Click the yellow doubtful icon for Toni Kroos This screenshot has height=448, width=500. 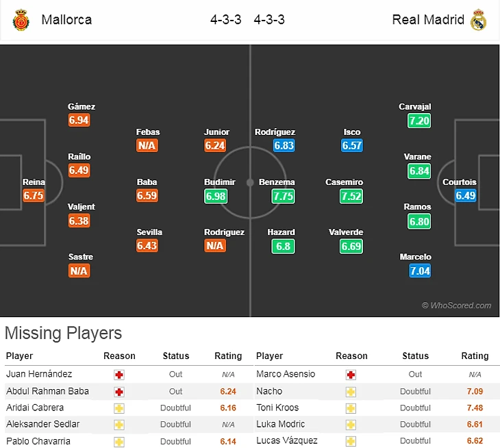pos(351,408)
